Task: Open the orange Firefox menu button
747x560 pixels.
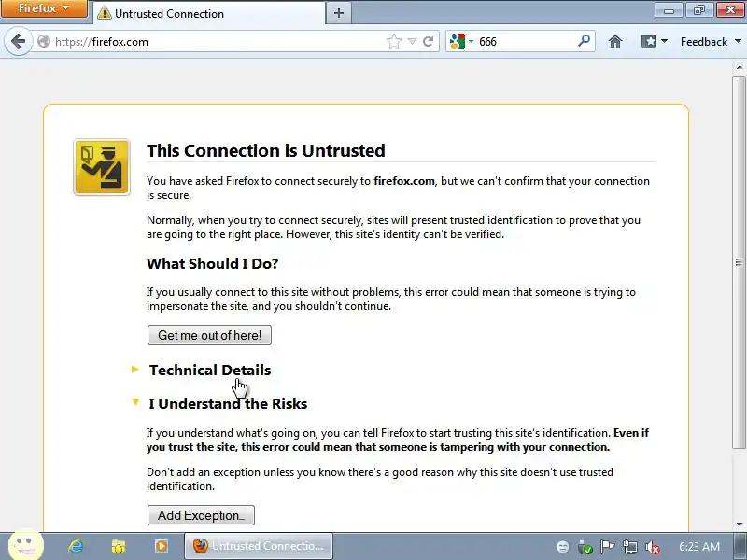Action: (44, 8)
